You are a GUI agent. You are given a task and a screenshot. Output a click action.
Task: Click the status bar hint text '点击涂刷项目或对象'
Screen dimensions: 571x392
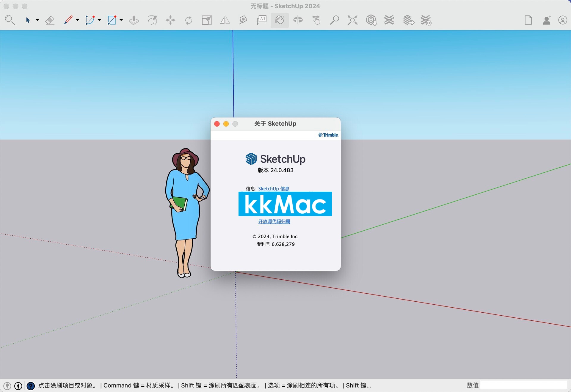pyautogui.click(x=68, y=385)
